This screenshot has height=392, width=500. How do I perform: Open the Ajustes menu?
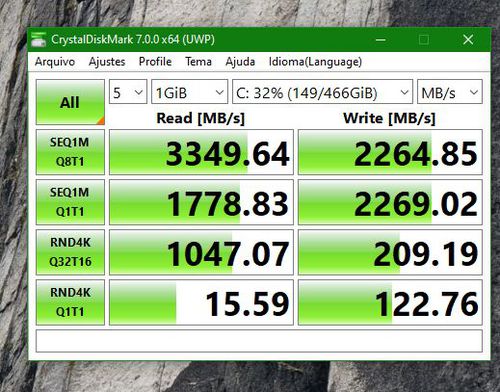(107, 62)
